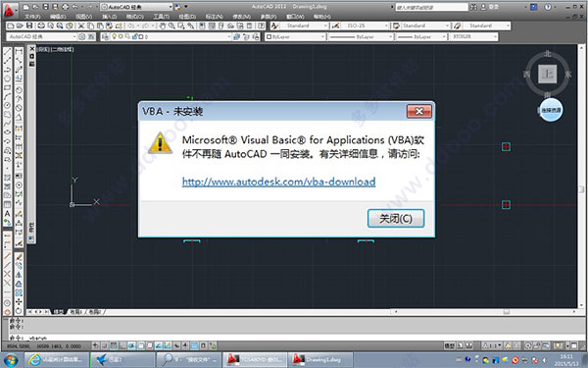Toggle the layer on/off lightbulb icon

(115, 36)
